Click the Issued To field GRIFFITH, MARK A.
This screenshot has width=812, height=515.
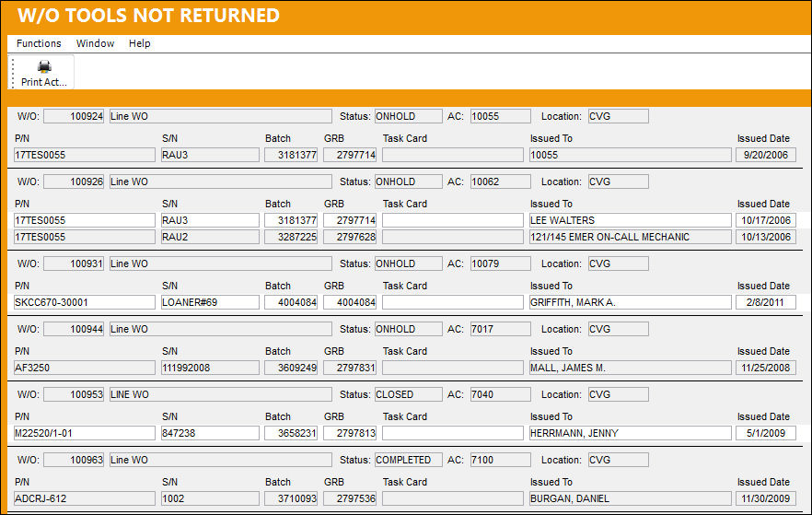click(631, 302)
